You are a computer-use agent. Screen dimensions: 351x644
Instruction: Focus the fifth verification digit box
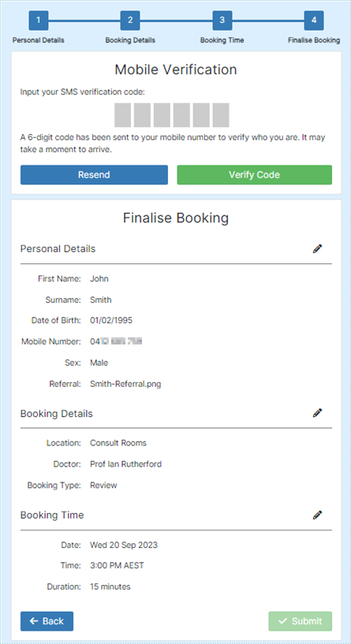pyautogui.click(x=201, y=115)
